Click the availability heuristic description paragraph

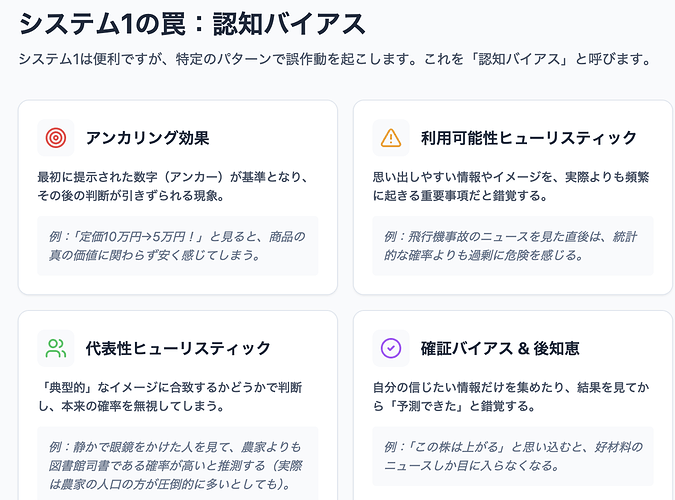pos(510,186)
